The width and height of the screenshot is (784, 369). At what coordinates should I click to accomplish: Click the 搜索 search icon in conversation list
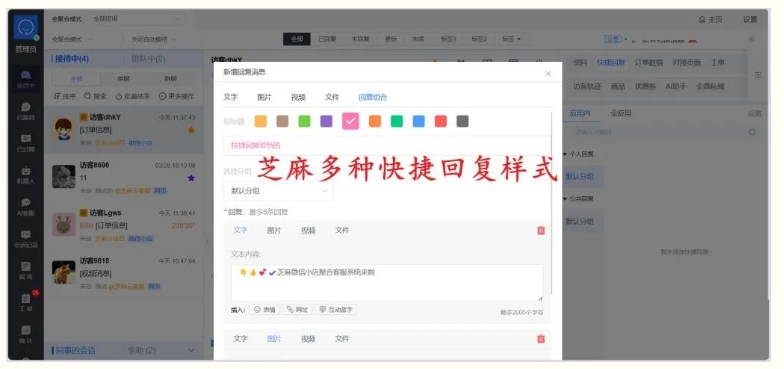click(88, 96)
